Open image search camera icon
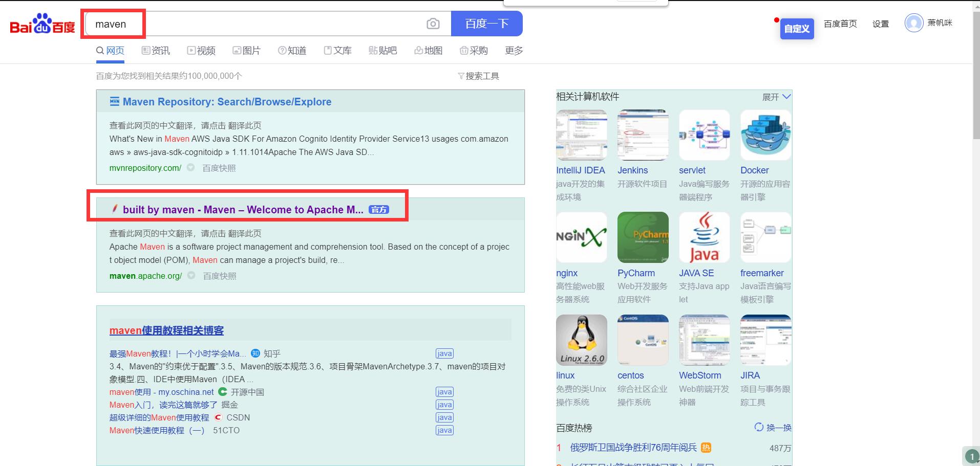 pos(433,24)
